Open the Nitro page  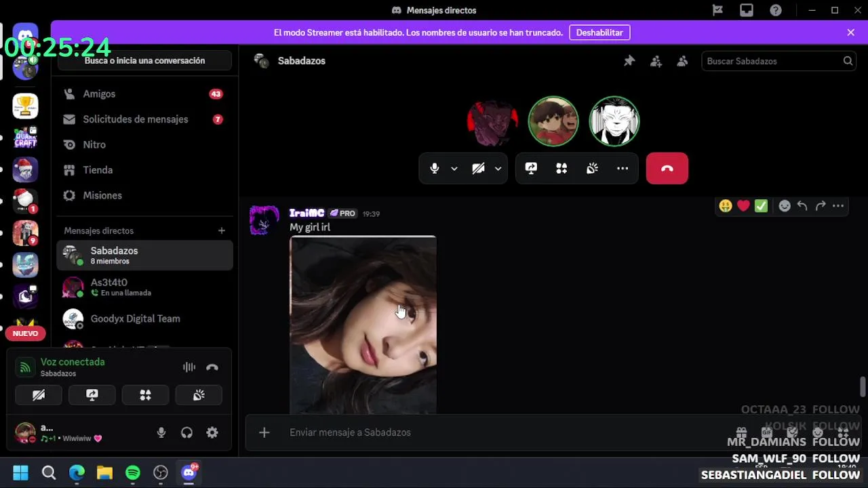click(144, 145)
